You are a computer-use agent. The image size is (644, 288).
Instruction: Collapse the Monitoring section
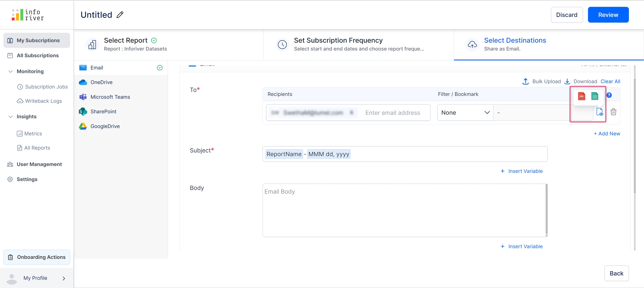pos(11,71)
